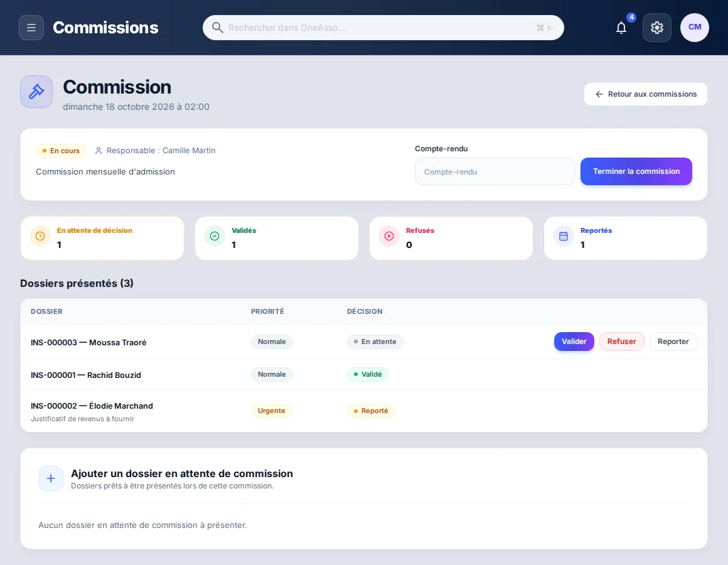Click the clock icon for pending decisions
This screenshot has height=565, width=728.
[40, 236]
